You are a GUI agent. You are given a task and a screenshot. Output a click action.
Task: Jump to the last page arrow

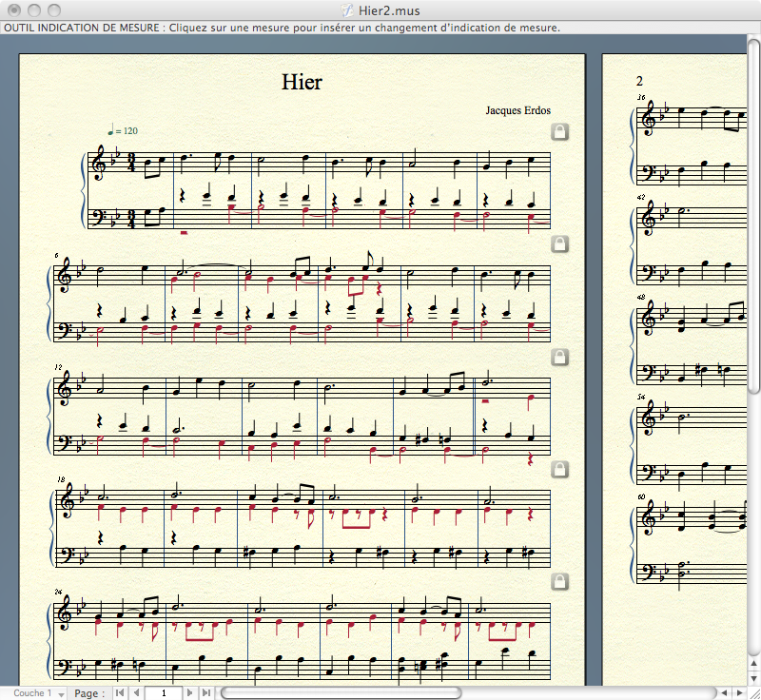click(206, 693)
